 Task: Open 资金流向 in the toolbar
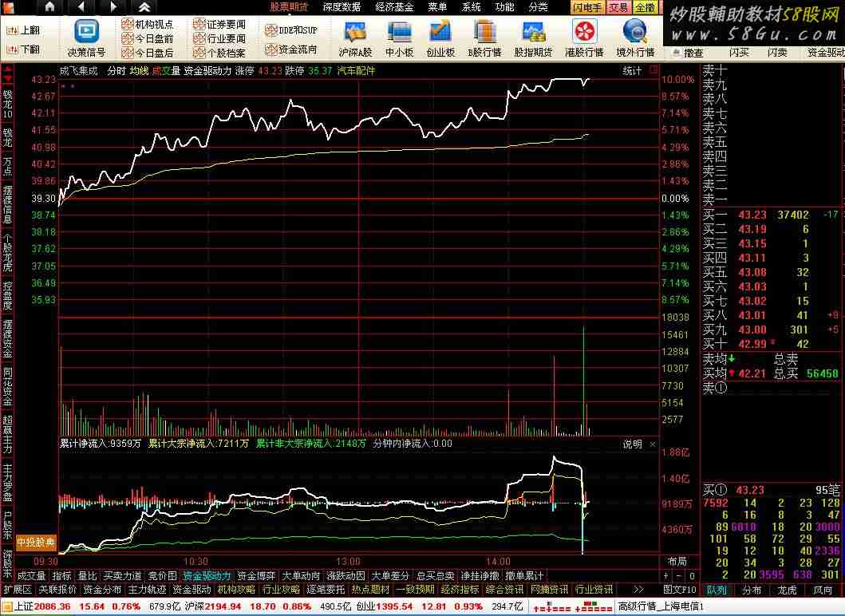pos(291,49)
